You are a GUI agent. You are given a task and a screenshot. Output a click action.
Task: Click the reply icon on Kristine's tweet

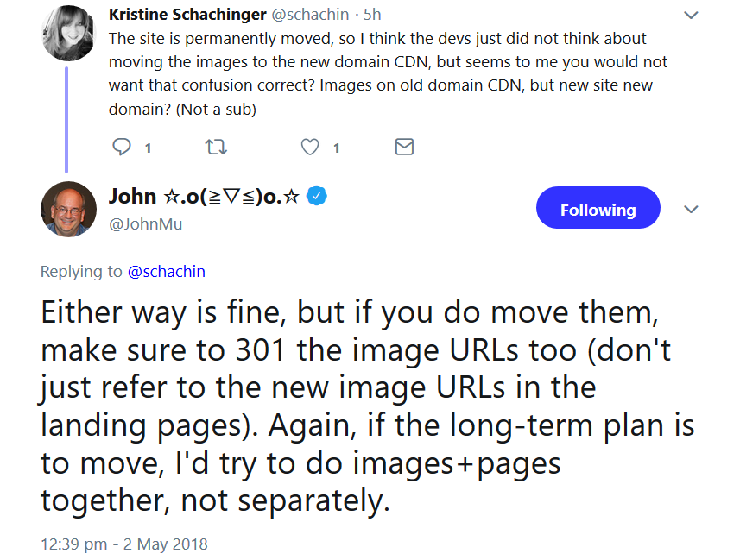(x=122, y=147)
